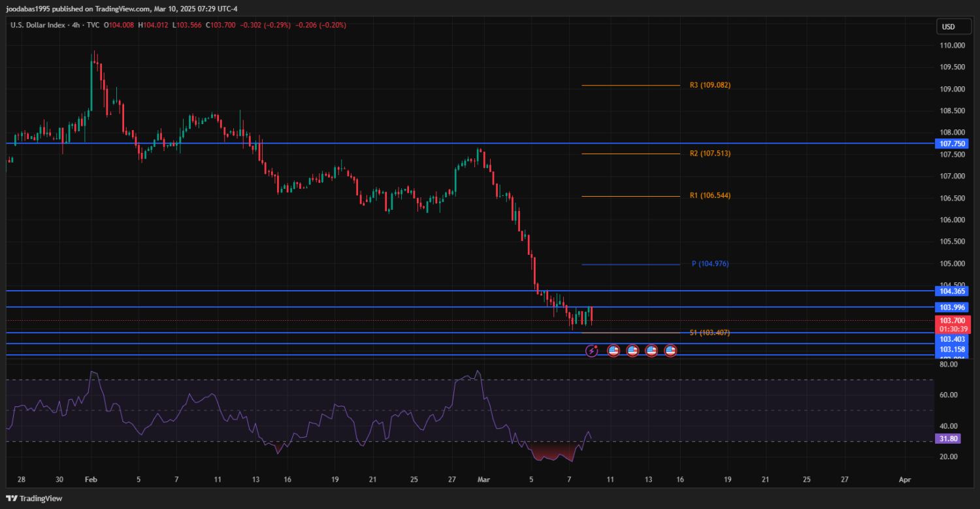Click the TradingView.com published header text
The height and width of the screenshot is (509, 980).
122,8
